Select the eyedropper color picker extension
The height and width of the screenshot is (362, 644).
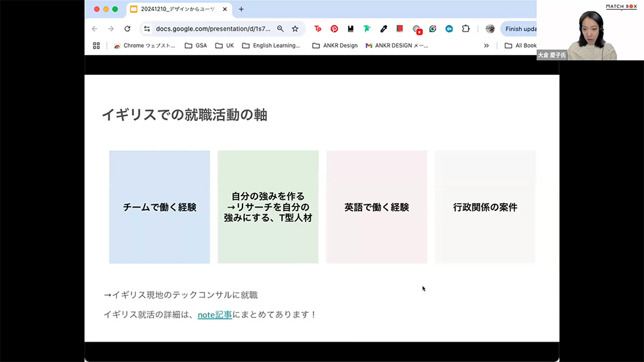tap(384, 29)
